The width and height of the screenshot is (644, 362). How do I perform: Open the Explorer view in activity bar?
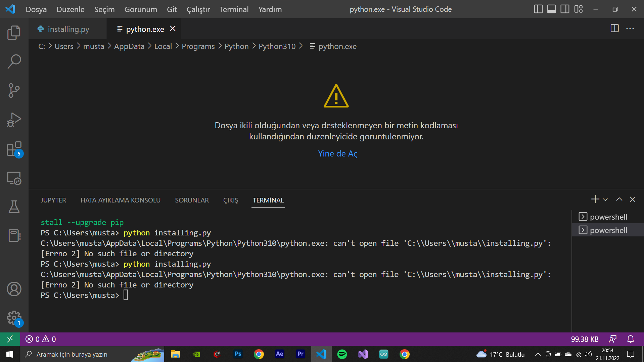(x=14, y=33)
